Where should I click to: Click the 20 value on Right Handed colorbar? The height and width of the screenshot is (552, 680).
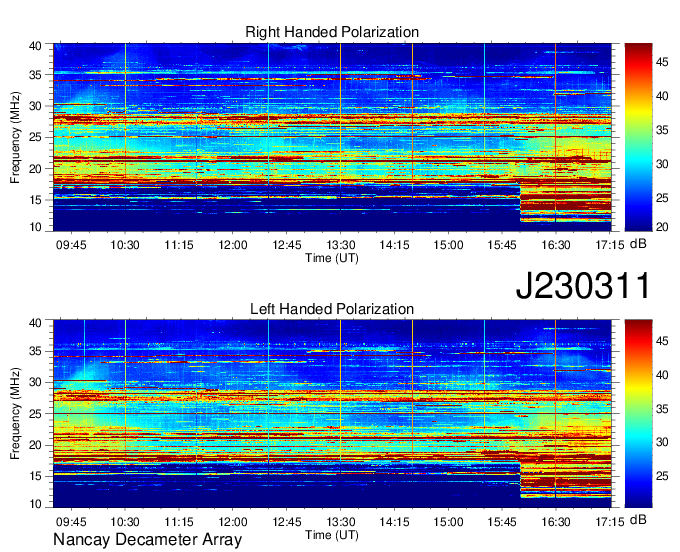point(662,227)
